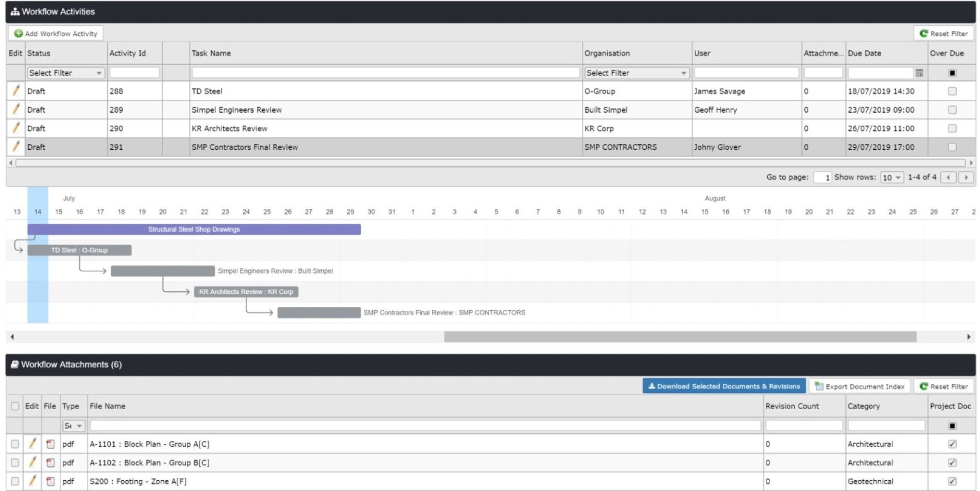Click the edit pencil for A-1102 Block Plan attachment
Viewport: 980px width, 491px height.
pos(32,462)
